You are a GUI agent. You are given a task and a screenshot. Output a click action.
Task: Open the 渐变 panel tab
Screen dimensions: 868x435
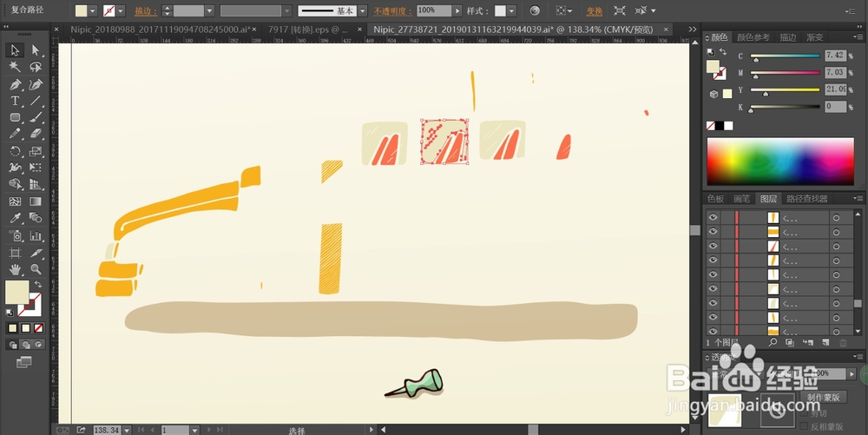click(x=815, y=37)
